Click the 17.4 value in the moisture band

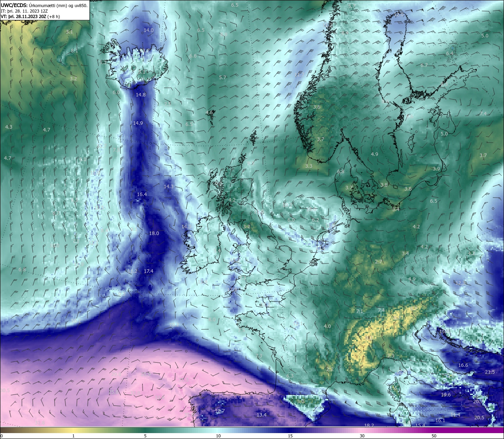point(148,271)
